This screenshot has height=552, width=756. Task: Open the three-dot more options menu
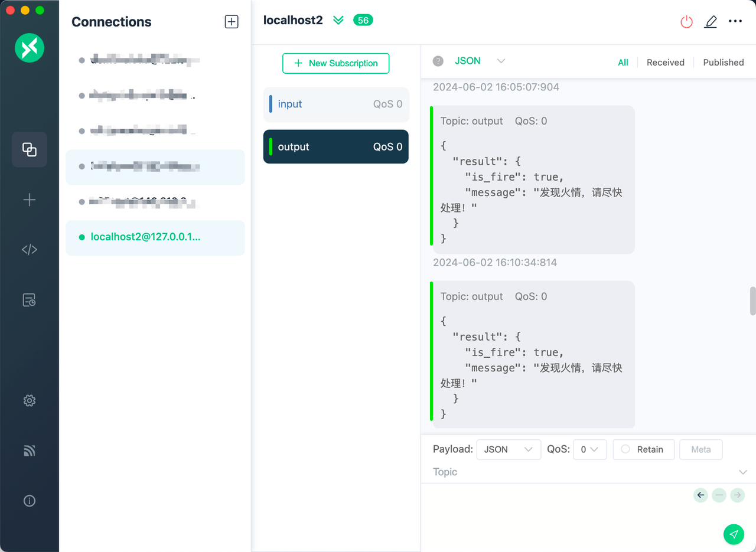[x=735, y=21]
